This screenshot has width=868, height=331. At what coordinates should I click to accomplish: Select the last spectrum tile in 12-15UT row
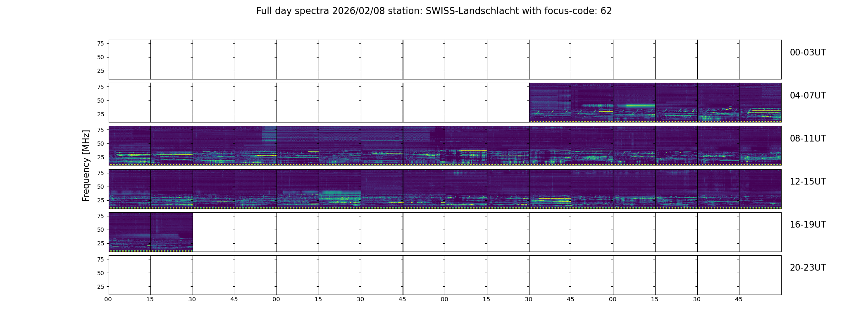[x=760, y=189]
